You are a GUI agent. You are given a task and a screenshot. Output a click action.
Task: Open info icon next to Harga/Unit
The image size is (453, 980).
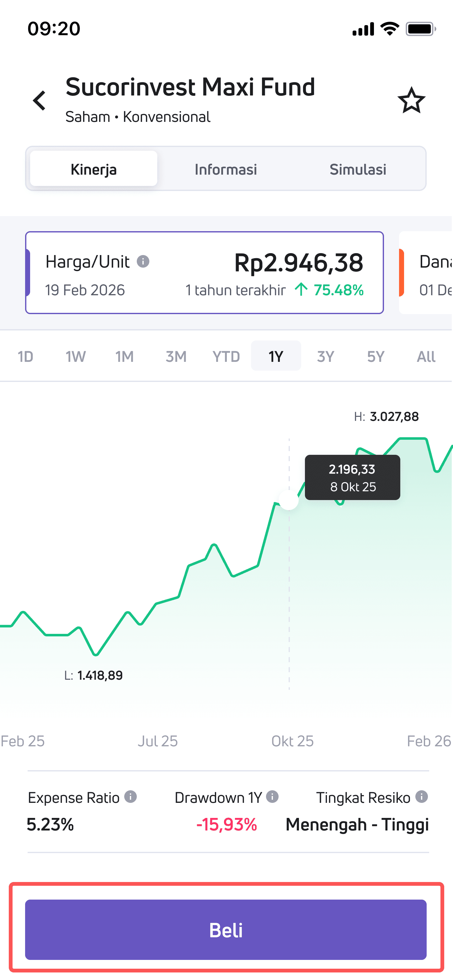coord(143,262)
